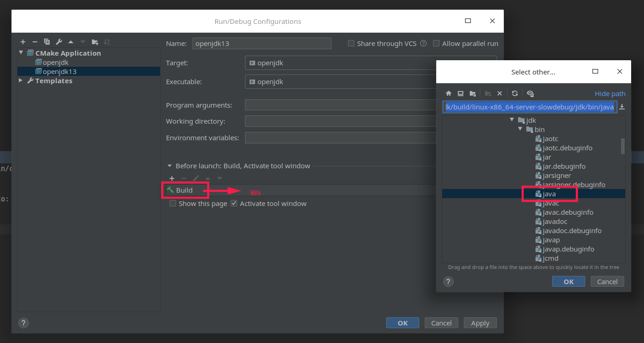This screenshot has height=343, width=644.
Task: Create new folder for configurations
Action: pyautogui.click(x=95, y=42)
